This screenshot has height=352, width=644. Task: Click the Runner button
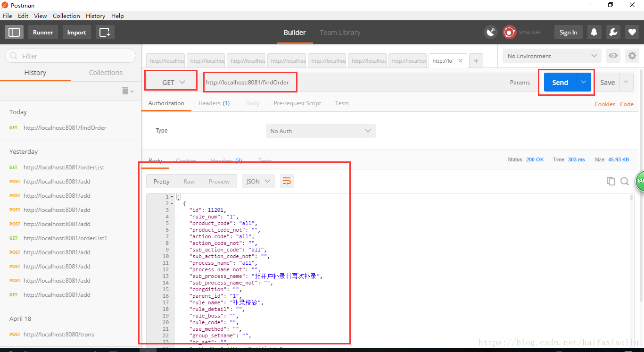tap(43, 32)
